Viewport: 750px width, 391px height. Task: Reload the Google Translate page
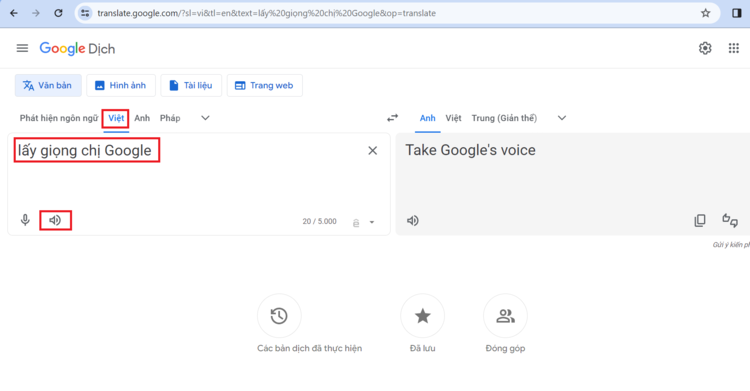(58, 13)
